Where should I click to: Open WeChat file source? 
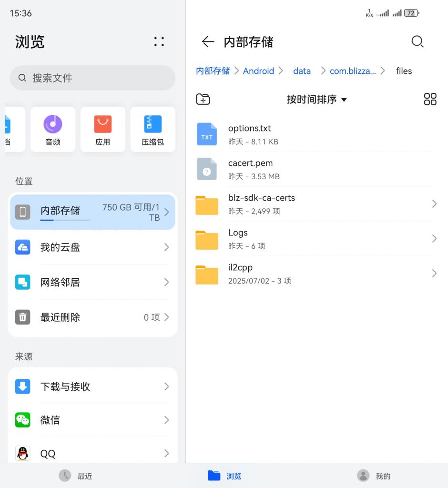click(92, 420)
